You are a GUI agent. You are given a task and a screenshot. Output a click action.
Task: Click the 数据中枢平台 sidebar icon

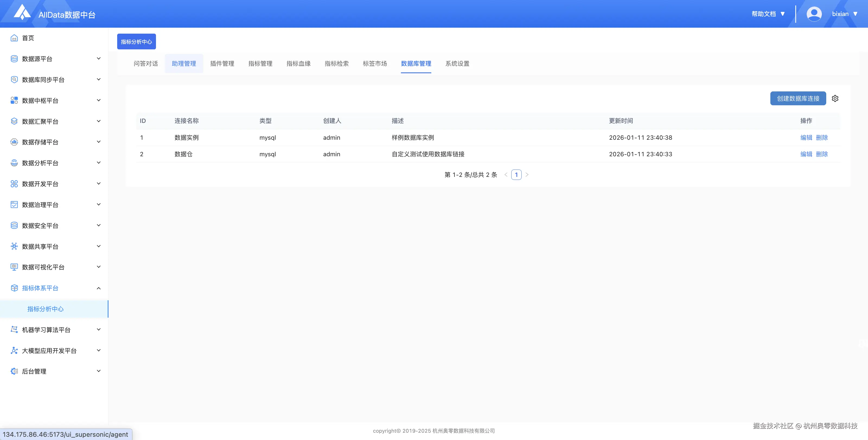(14, 100)
